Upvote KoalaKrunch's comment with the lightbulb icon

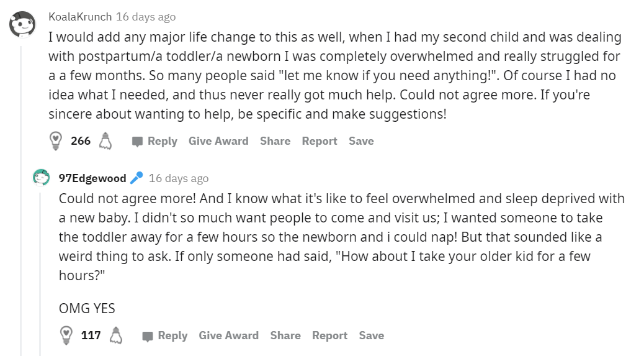[x=55, y=141]
